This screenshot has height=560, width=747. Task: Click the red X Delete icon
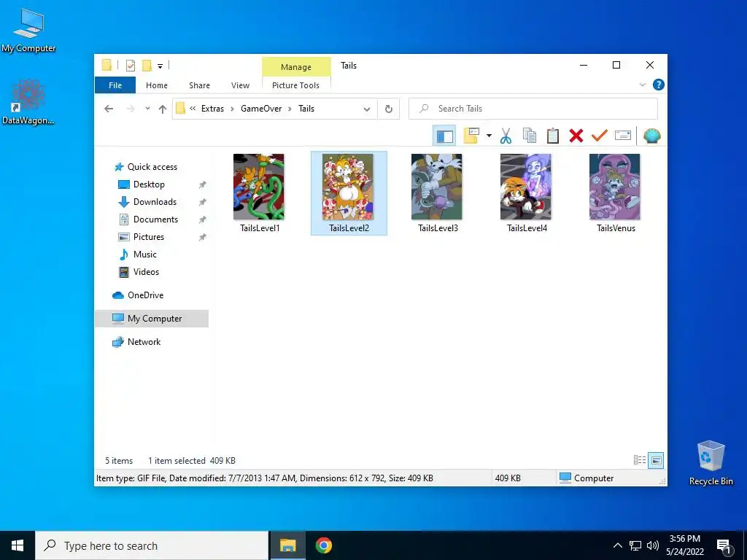click(576, 136)
